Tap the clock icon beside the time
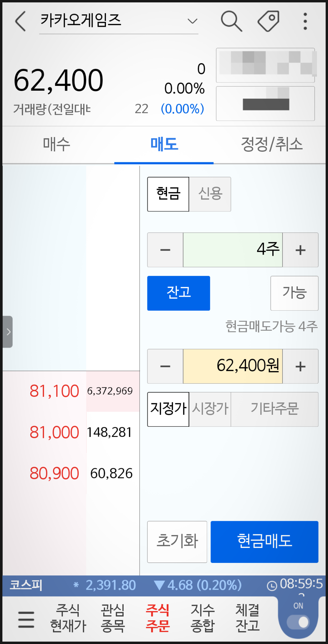The image size is (328, 644). [272, 586]
